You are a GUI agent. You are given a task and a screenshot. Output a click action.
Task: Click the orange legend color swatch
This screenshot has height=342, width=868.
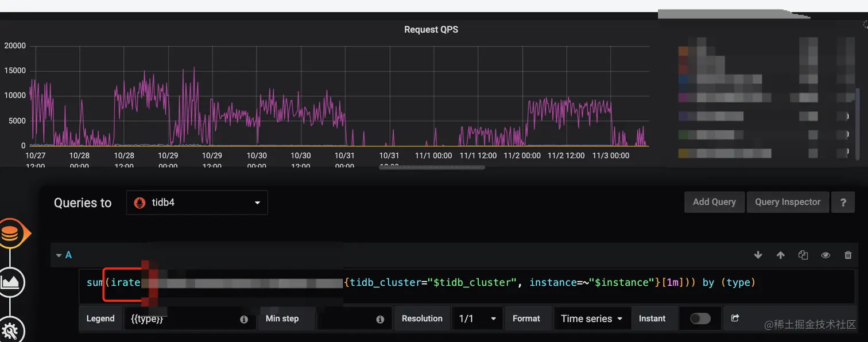683,52
